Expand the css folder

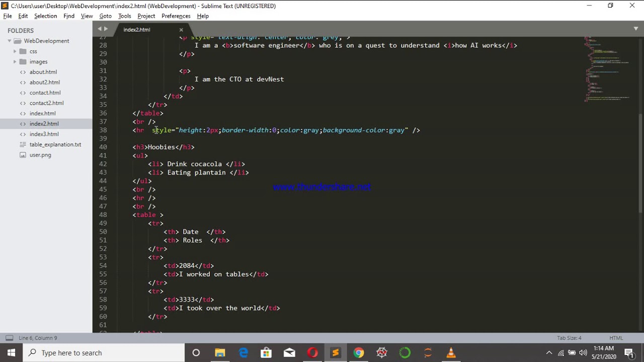point(15,51)
